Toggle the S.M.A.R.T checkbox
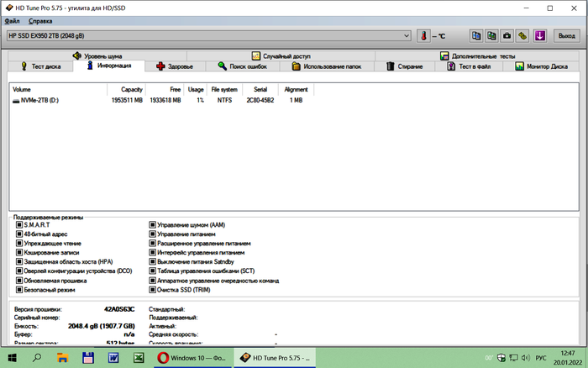 click(19, 224)
